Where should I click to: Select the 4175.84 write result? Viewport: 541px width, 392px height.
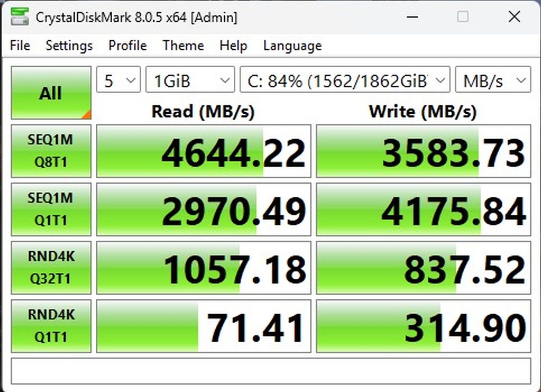(424, 209)
